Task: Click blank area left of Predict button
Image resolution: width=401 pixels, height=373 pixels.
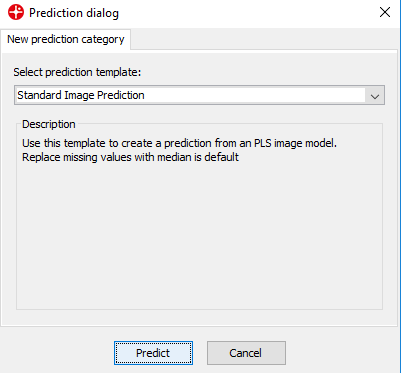Action: point(57,353)
